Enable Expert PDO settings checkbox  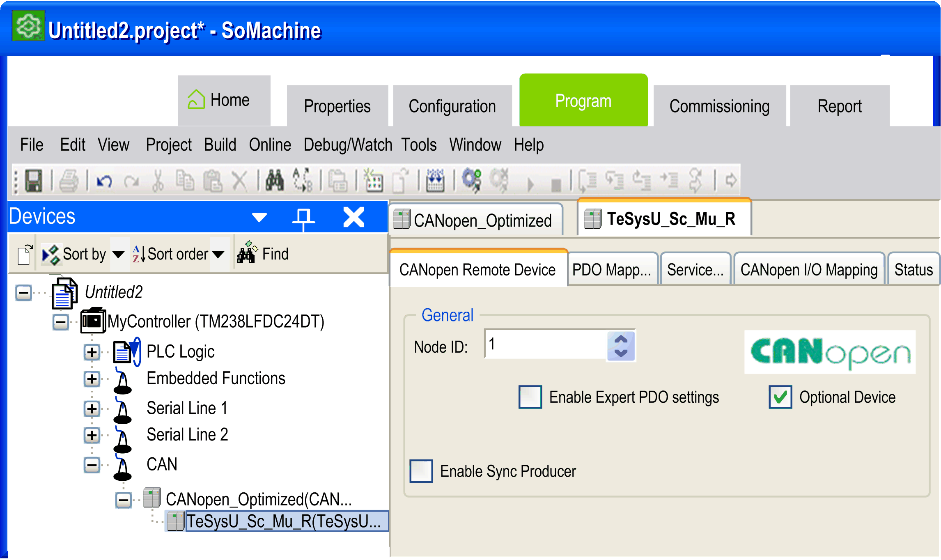pos(530,397)
